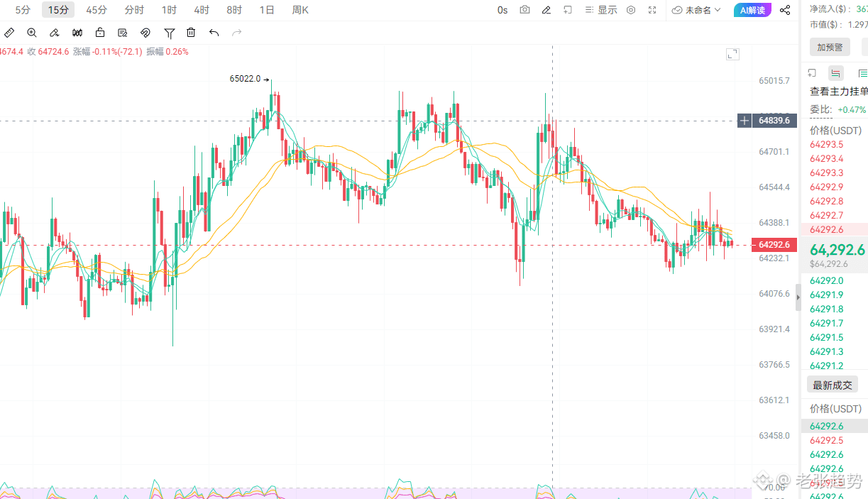Delete drawings with trash can icon
The height and width of the screenshot is (499, 868).
point(191,33)
